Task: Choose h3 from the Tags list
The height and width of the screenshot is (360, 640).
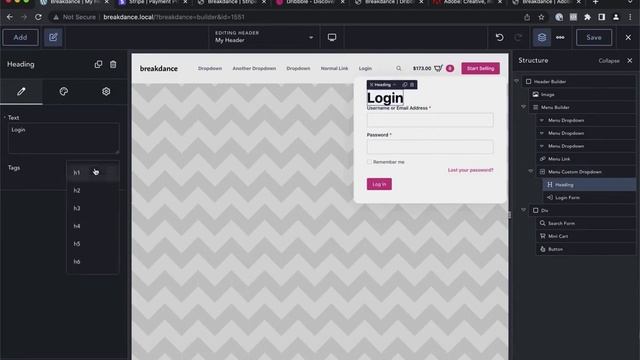Action: [x=93, y=208]
